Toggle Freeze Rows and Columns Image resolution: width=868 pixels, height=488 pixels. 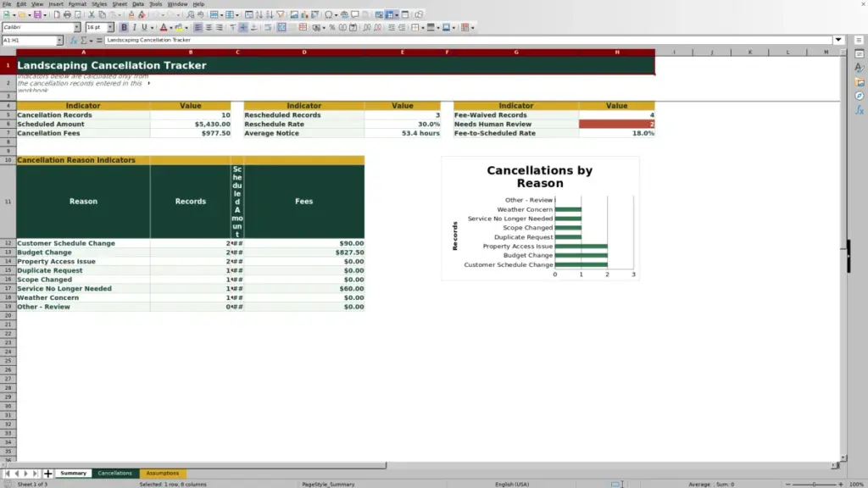tap(390, 15)
